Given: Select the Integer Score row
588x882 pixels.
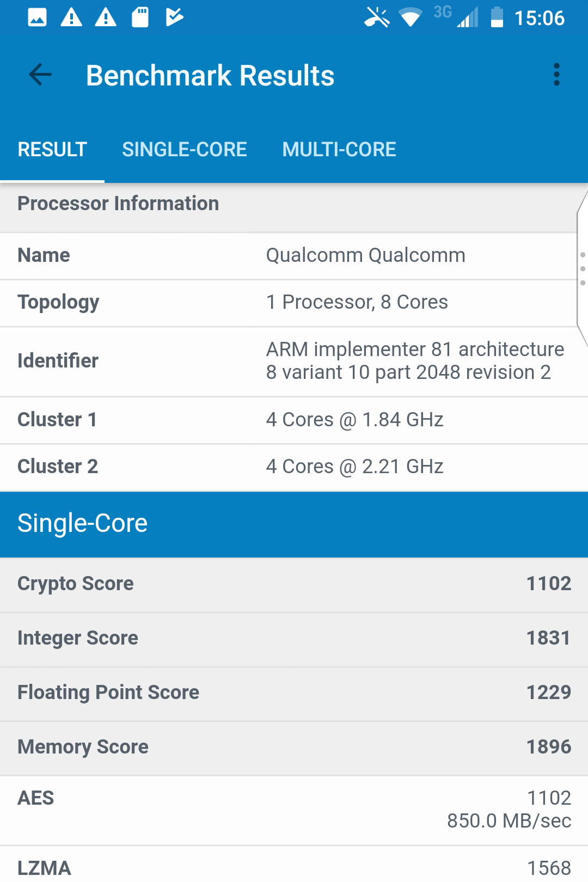Looking at the screenshot, I should pos(294,638).
